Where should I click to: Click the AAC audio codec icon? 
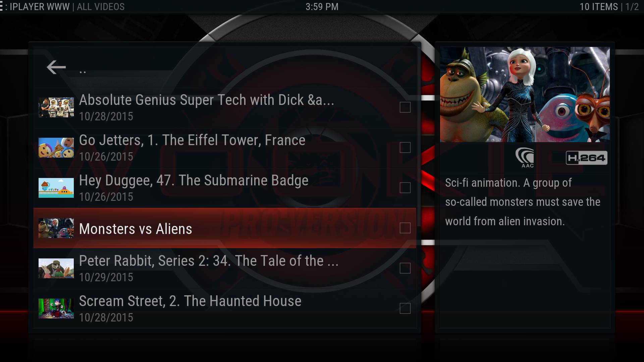click(x=525, y=158)
